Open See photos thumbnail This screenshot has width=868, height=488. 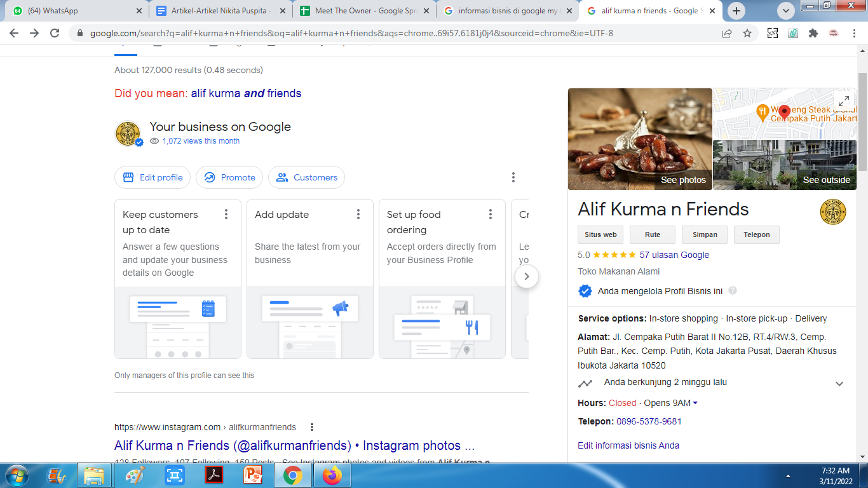640,139
